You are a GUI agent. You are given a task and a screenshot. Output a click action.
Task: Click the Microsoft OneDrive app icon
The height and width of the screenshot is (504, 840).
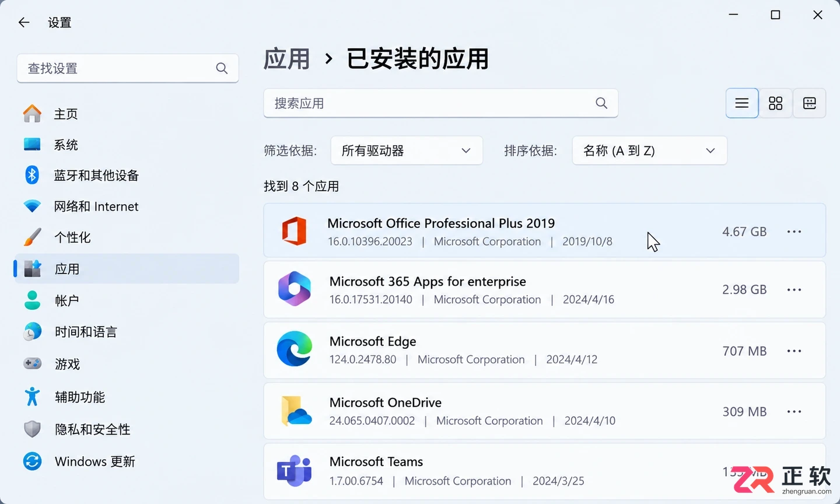pos(296,411)
